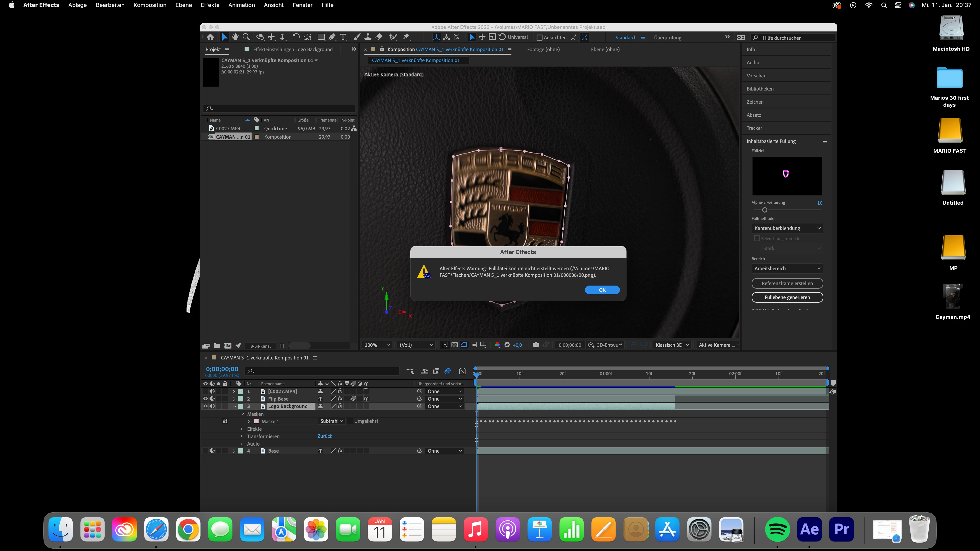
Task: Select the Puppet Pin tool
Action: tap(406, 37)
